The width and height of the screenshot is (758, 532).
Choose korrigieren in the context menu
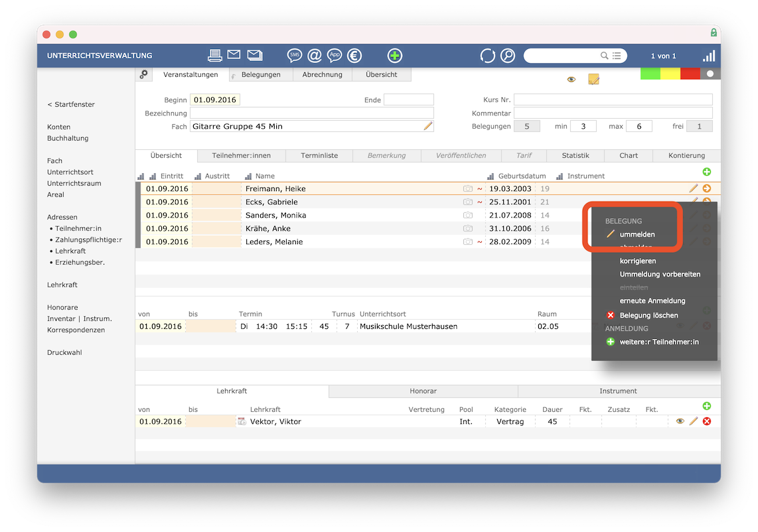click(x=638, y=261)
